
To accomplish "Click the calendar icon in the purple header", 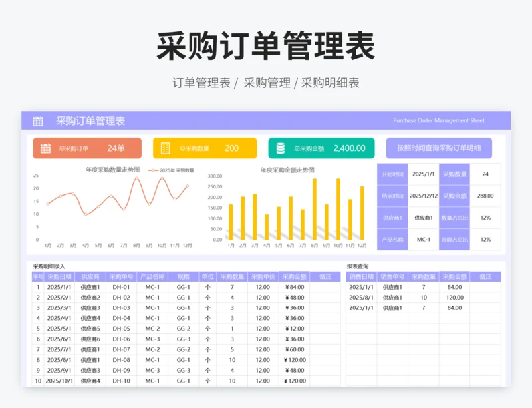I will [38, 121].
